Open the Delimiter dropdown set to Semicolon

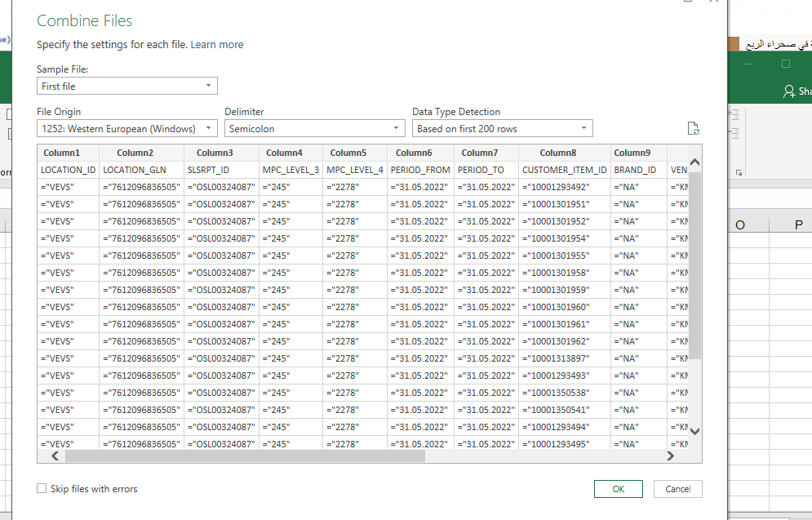pyautogui.click(x=314, y=128)
